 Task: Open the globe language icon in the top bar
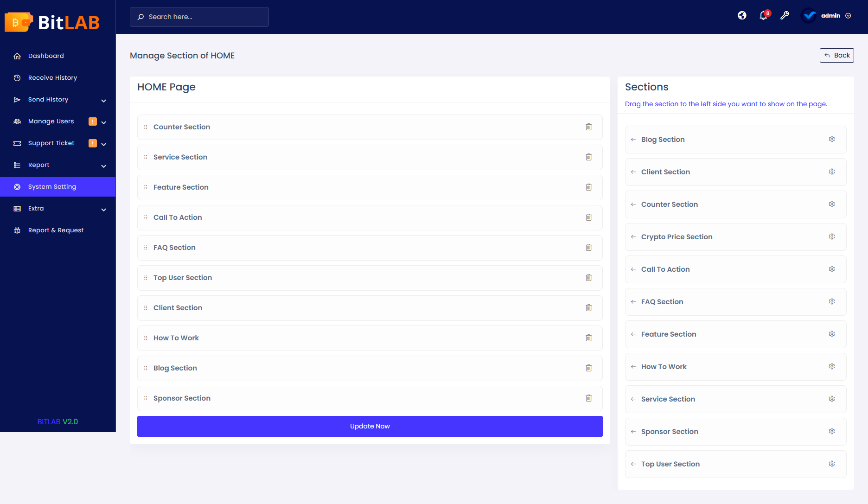[742, 15]
